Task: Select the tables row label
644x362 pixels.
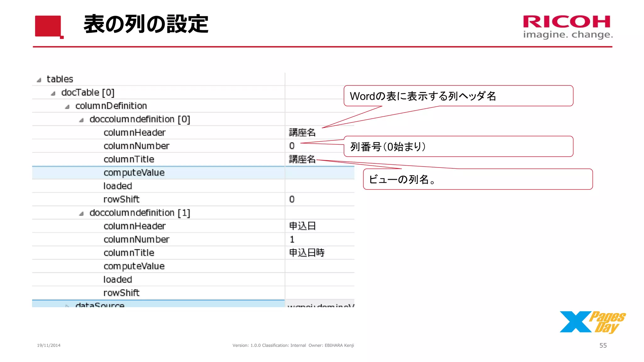Action: pos(60,79)
